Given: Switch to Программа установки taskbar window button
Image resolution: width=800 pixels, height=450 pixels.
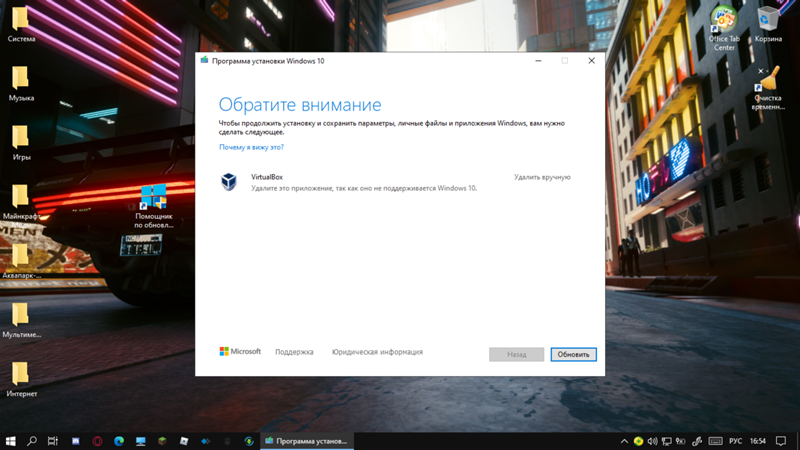Looking at the screenshot, I should click(x=307, y=441).
